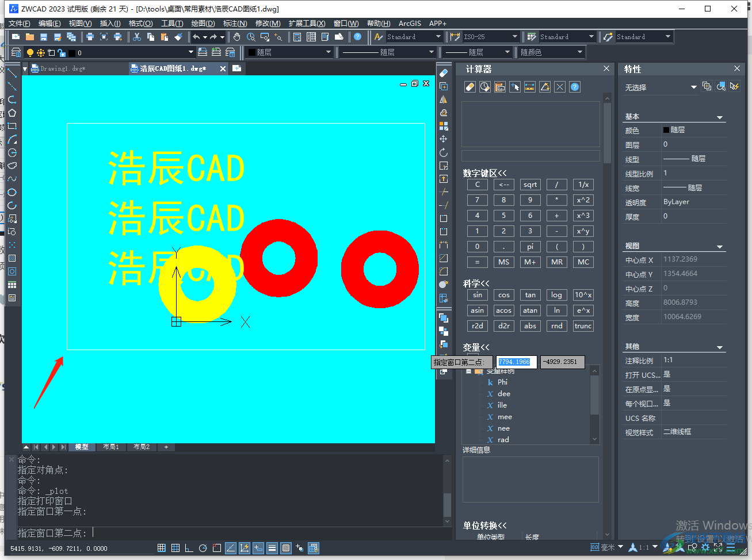Click the MC memory clear button

tap(583, 262)
